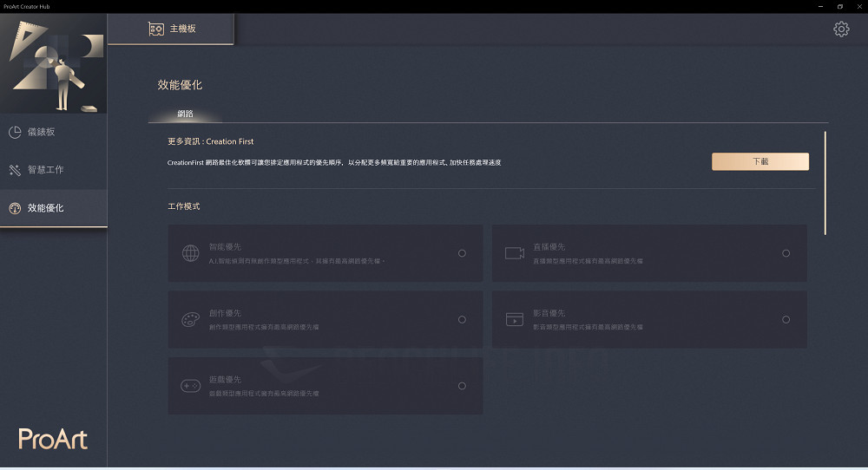868x470 pixels.
Task: Select the 智能優先 radio button
Action: 462,253
